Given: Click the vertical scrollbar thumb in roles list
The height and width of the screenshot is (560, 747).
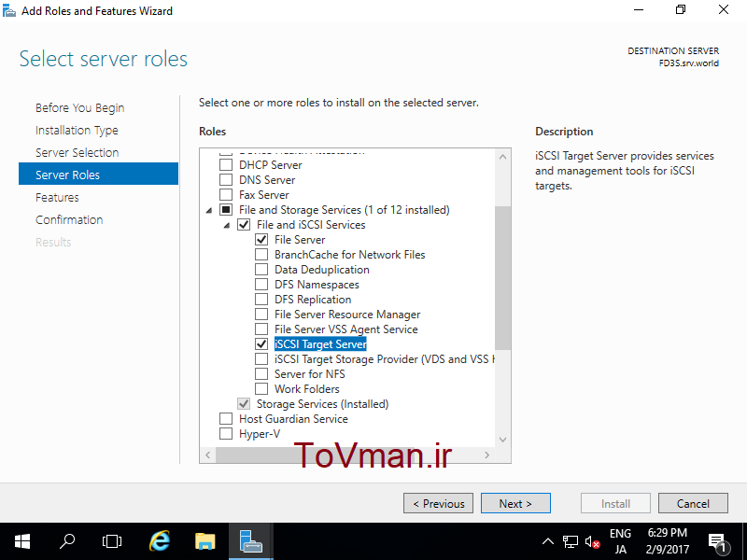Looking at the screenshot, I should [502, 278].
